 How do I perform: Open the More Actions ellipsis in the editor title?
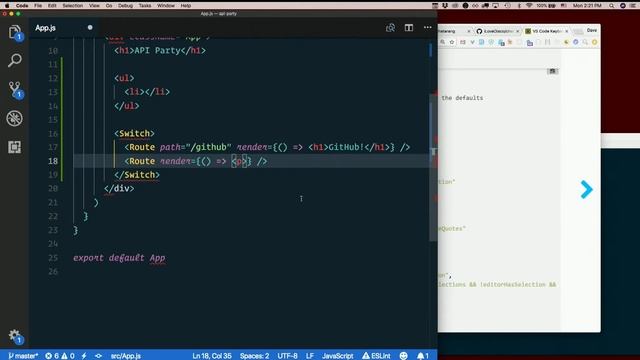click(x=427, y=28)
